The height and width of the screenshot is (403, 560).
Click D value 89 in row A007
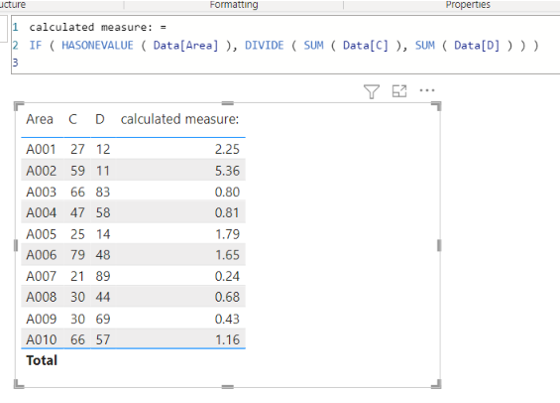click(103, 277)
